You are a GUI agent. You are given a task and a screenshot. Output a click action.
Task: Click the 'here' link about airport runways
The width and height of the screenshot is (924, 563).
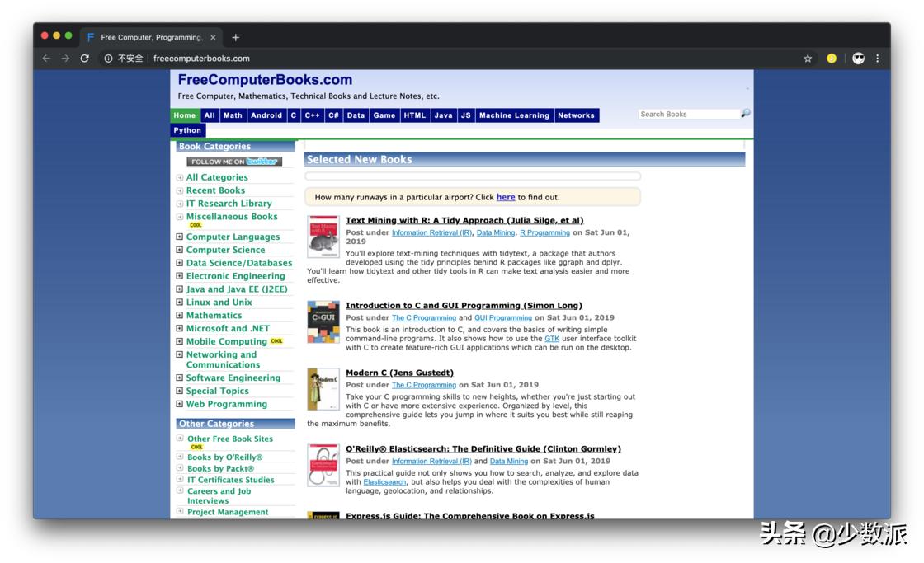tap(506, 197)
